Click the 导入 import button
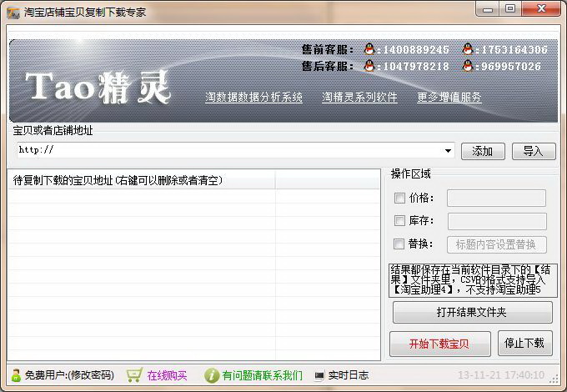 click(x=534, y=151)
